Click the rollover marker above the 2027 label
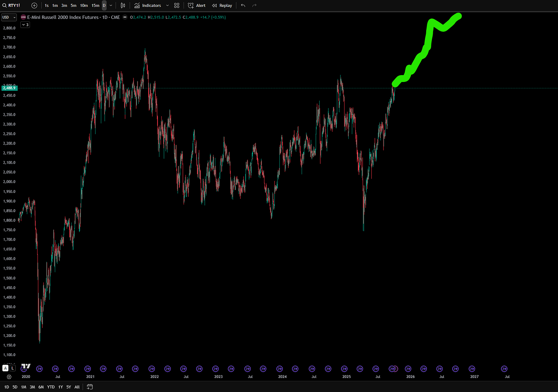558x392 pixels. coord(472,369)
